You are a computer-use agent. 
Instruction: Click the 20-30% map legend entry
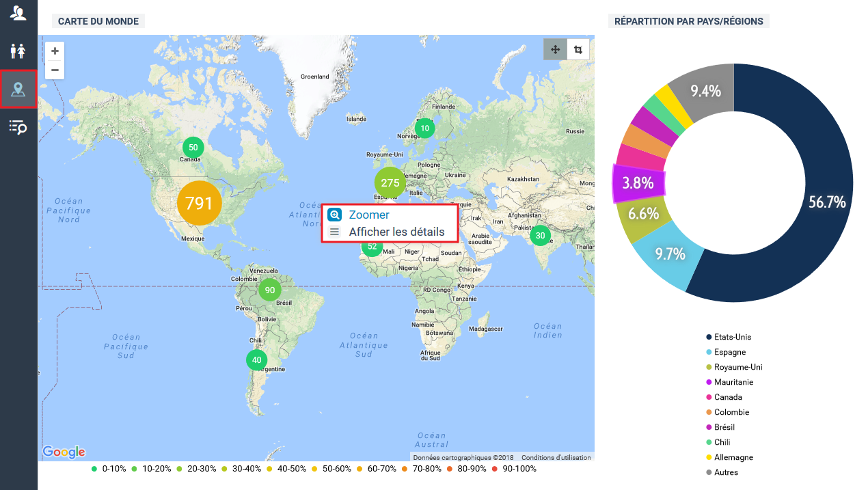[x=197, y=469]
